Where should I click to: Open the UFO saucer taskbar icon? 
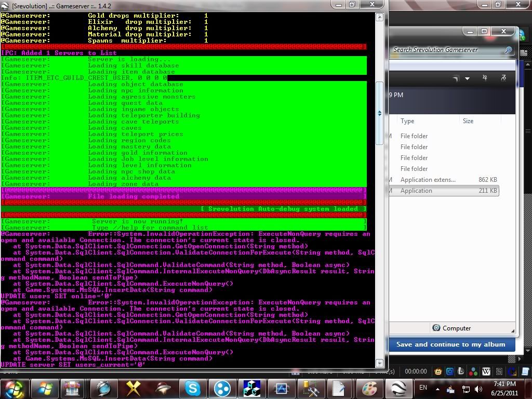[163, 389]
